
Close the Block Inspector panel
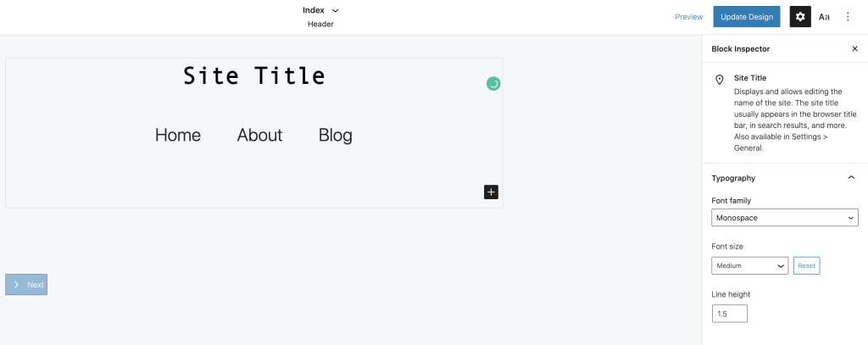[x=854, y=49]
